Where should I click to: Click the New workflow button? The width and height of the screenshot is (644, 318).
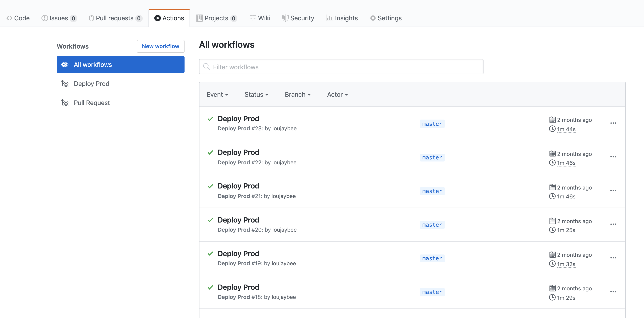(x=160, y=46)
